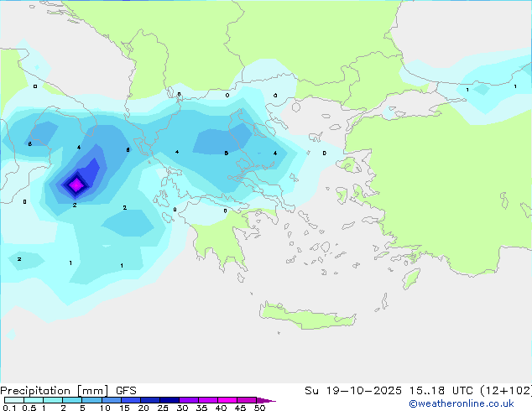This screenshot has width=532, height=411.
Task: Click the '45' legend scale label
Action: click(240, 408)
